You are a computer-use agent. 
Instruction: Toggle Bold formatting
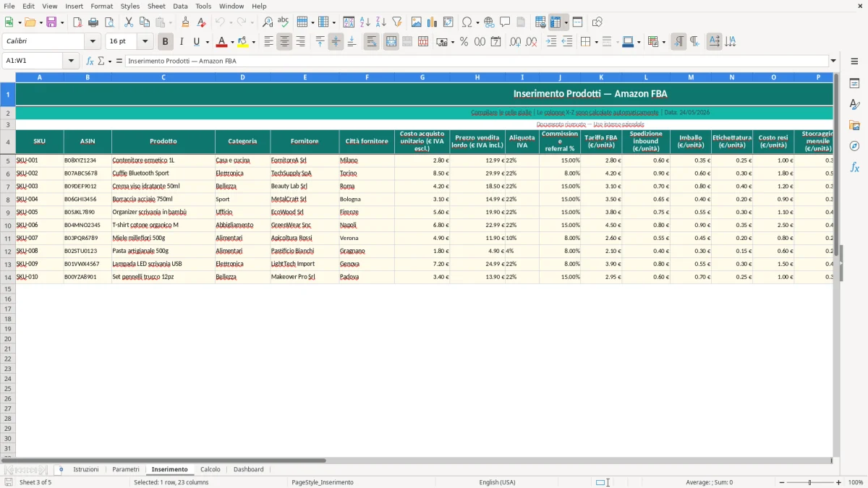(166, 41)
